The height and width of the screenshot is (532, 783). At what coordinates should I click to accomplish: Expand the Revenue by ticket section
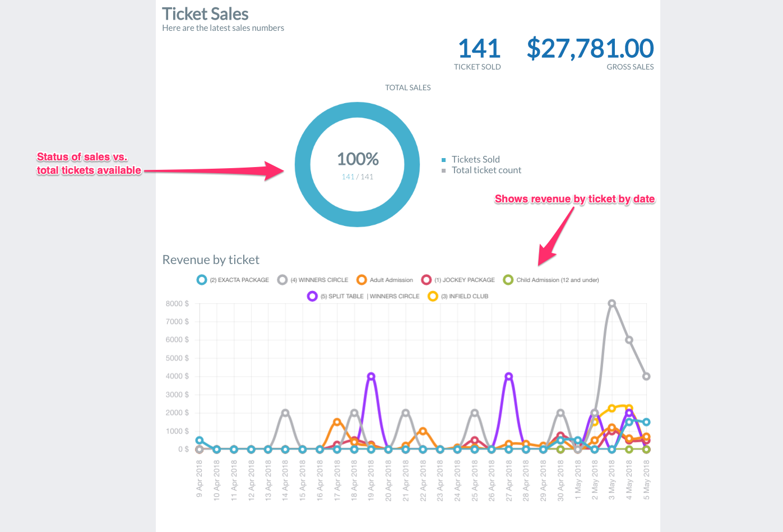[x=211, y=260]
